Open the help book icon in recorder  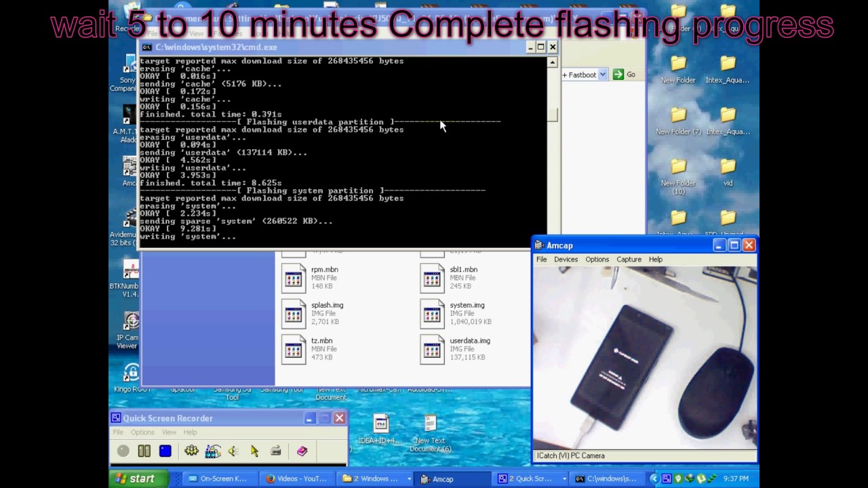(302, 451)
